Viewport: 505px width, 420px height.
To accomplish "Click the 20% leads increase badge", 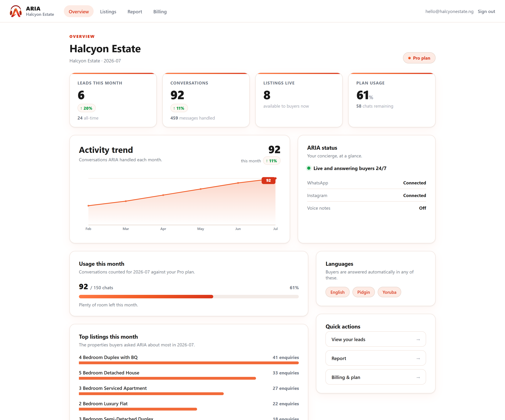I will [86, 108].
